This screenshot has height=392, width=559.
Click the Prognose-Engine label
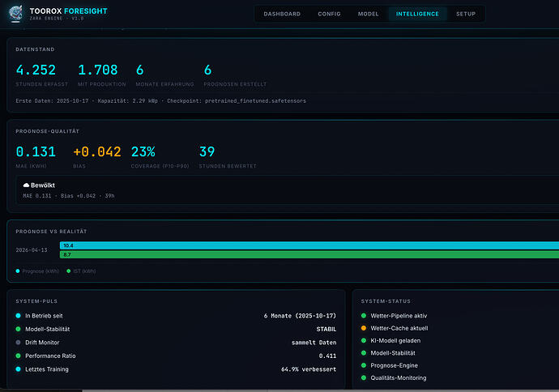coord(394,365)
